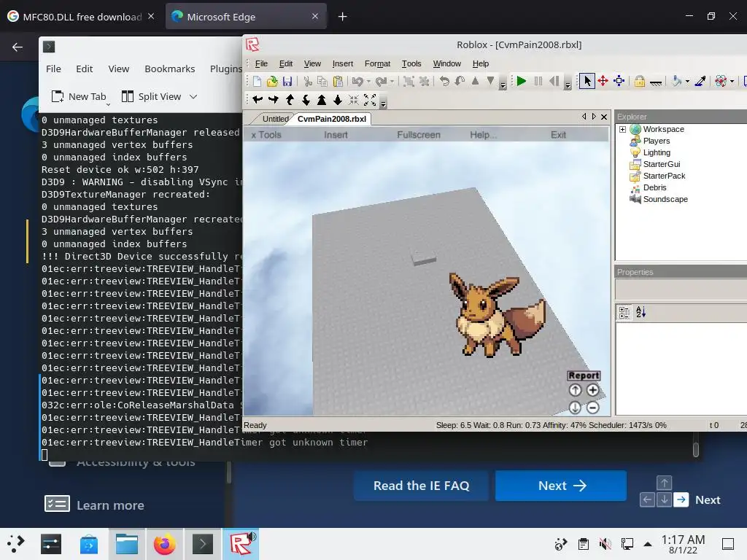
Task: Sort properties alphabetically with A-Z icon
Action: point(640,312)
